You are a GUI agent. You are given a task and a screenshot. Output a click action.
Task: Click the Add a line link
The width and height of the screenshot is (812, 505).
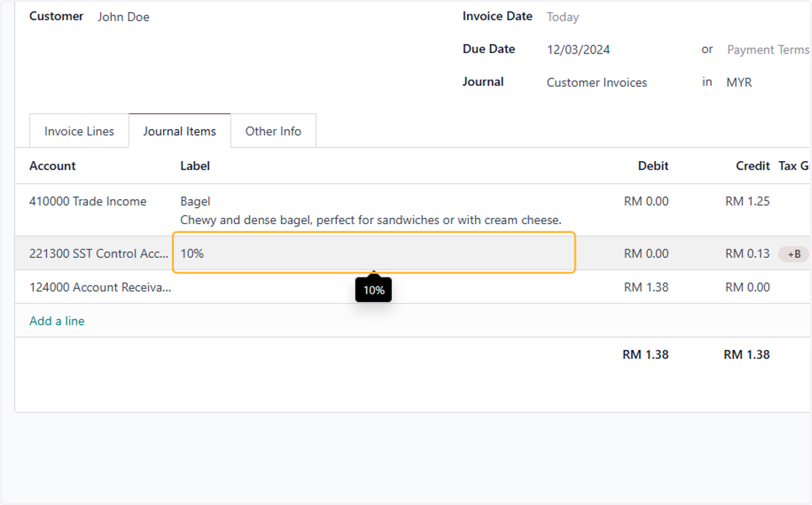tap(57, 321)
